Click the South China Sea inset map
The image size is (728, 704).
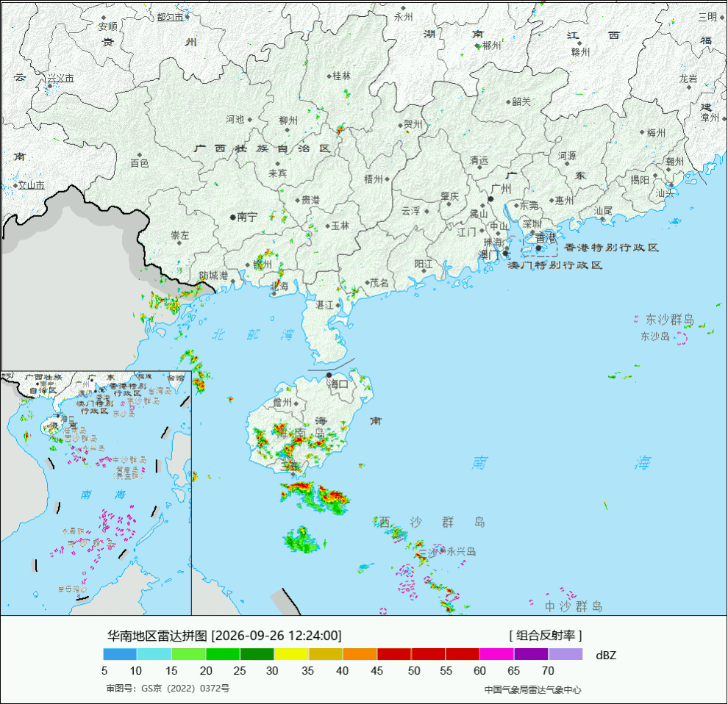pyautogui.click(x=96, y=493)
